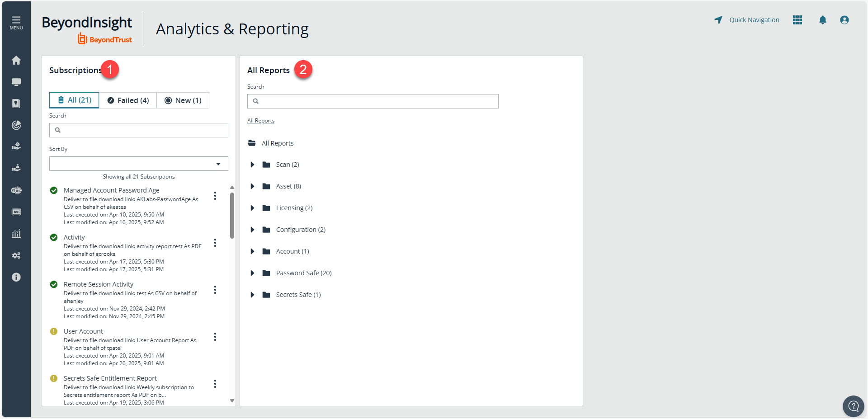
Task: Open options for Remote Session Activity
Action: pos(215,290)
